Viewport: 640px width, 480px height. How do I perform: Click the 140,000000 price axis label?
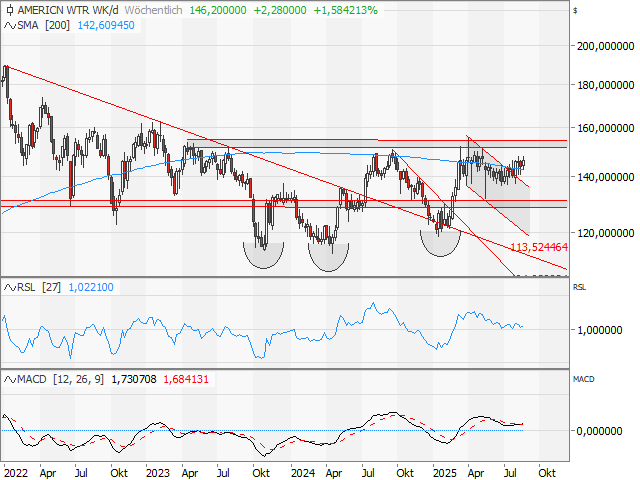click(606, 177)
